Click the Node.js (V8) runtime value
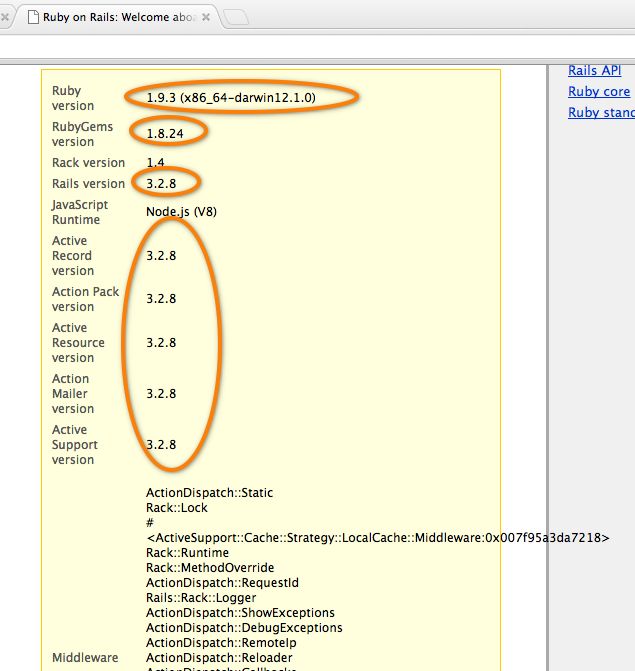Image resolution: width=635 pixels, height=671 pixels. pos(181,212)
